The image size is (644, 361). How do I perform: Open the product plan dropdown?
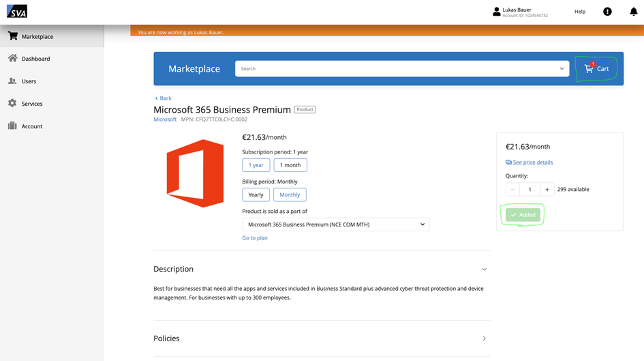(335, 225)
